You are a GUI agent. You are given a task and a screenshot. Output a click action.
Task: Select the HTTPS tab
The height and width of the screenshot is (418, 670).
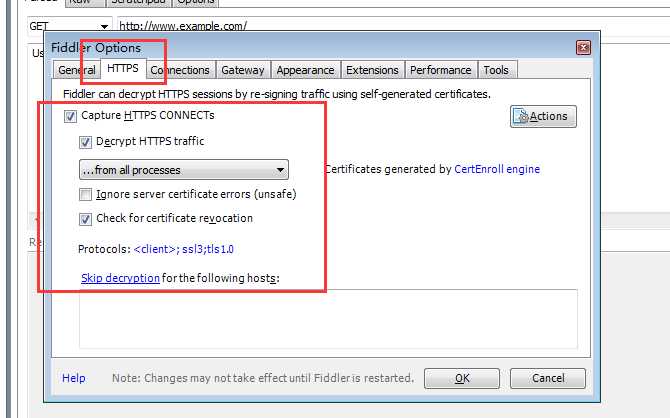(123, 69)
